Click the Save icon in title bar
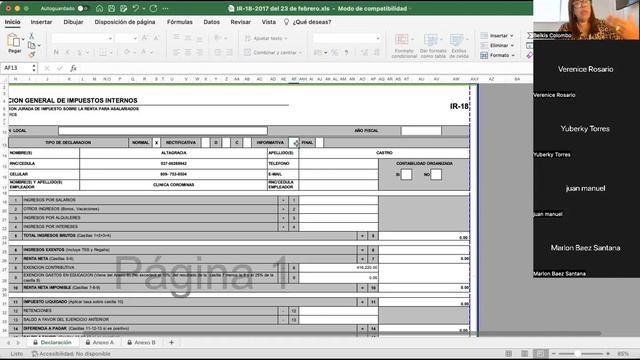640x360 pixels. pyautogui.click(x=111, y=8)
